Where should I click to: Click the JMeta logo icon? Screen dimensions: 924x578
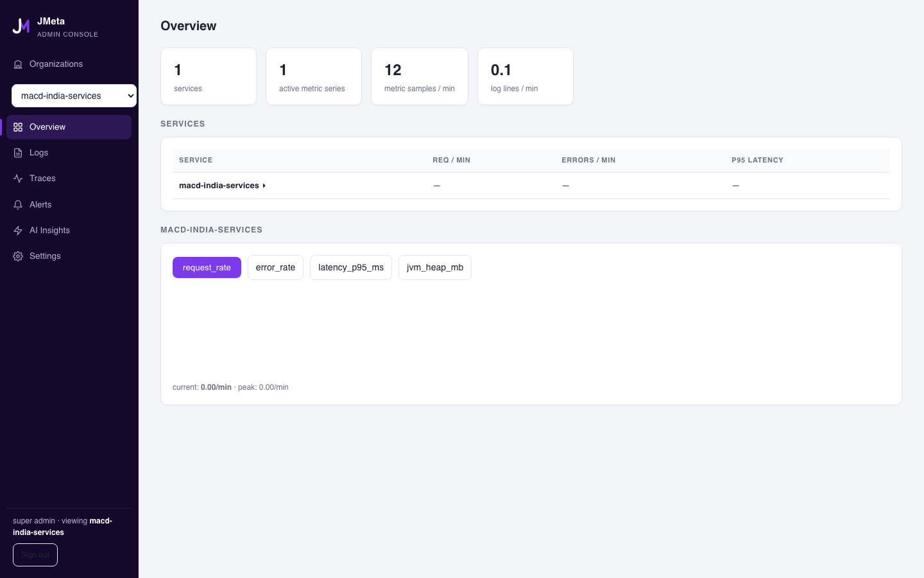click(21, 26)
